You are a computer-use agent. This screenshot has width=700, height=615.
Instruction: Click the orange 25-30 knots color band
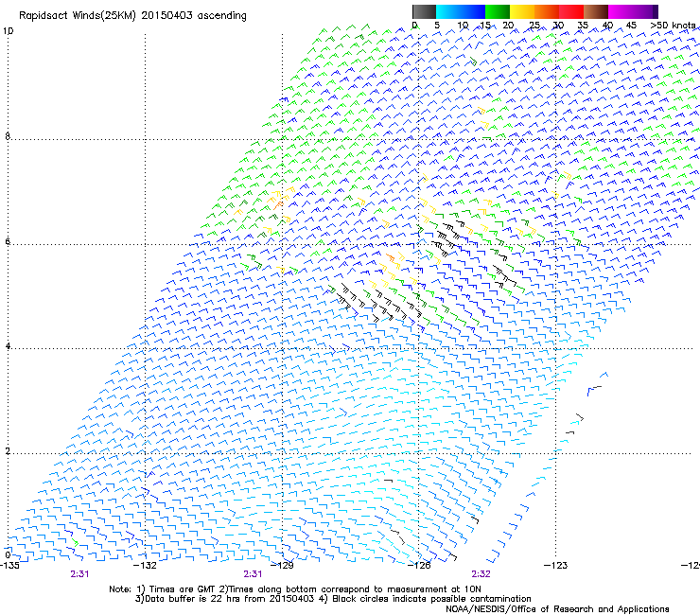547,11
